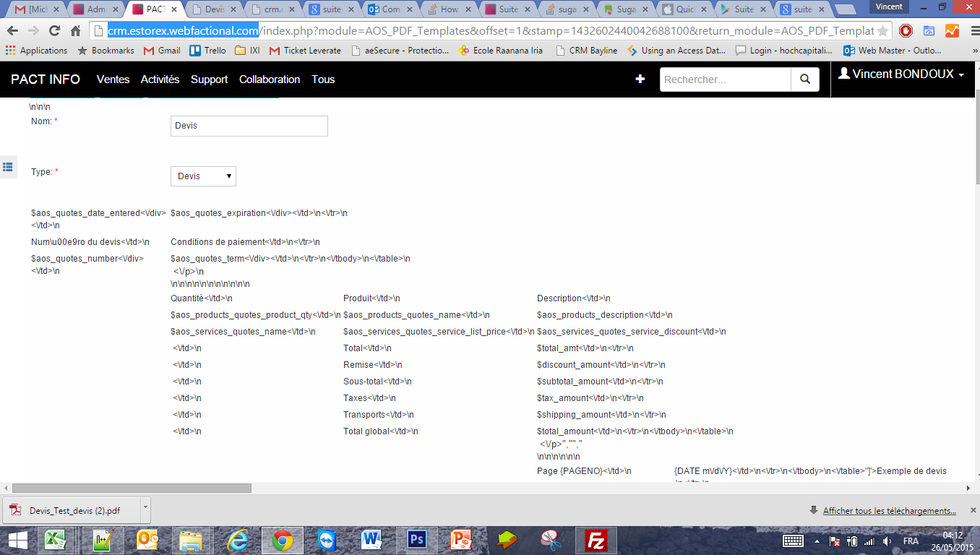This screenshot has width=980, height=555.
Task: Open the browser home page icon
Action: click(x=75, y=31)
